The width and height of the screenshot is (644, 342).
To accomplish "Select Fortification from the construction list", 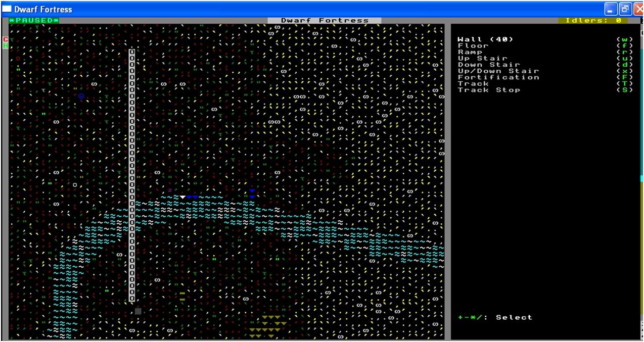I will click(x=498, y=77).
